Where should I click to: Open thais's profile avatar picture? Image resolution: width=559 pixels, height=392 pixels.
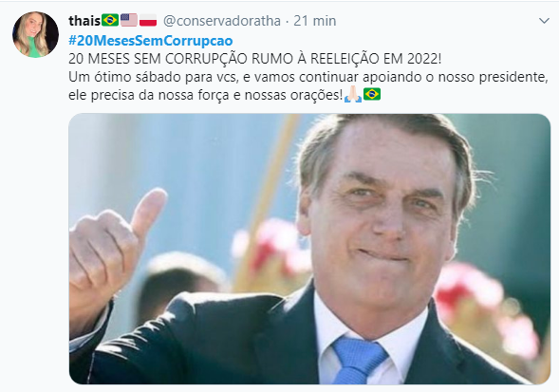pos(35,34)
